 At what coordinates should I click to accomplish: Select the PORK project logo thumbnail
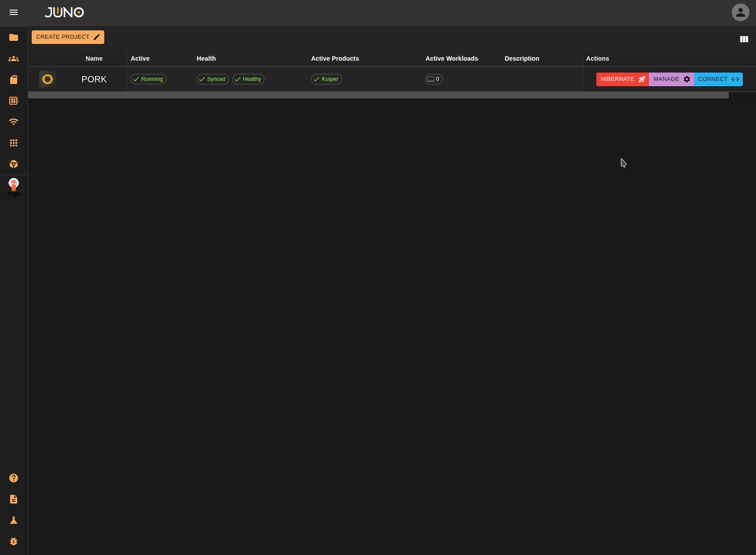point(48,79)
